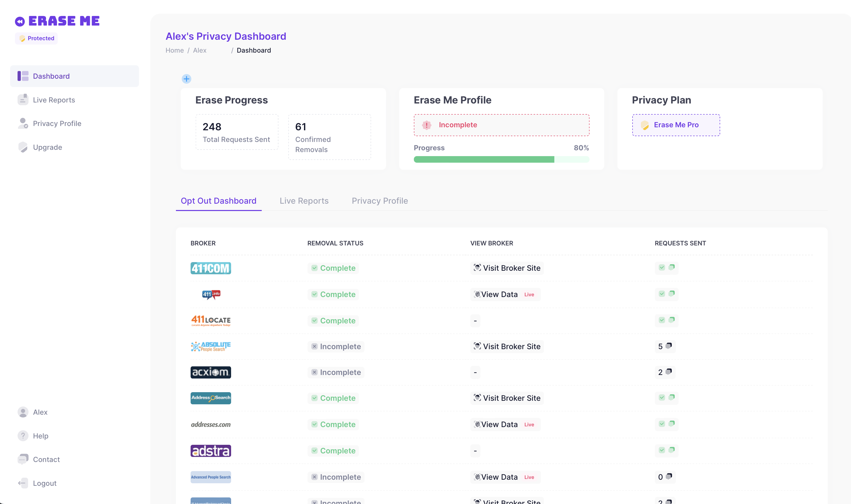851x504 pixels.
Task: Click View Data for Advanced People Search
Action: (505, 477)
